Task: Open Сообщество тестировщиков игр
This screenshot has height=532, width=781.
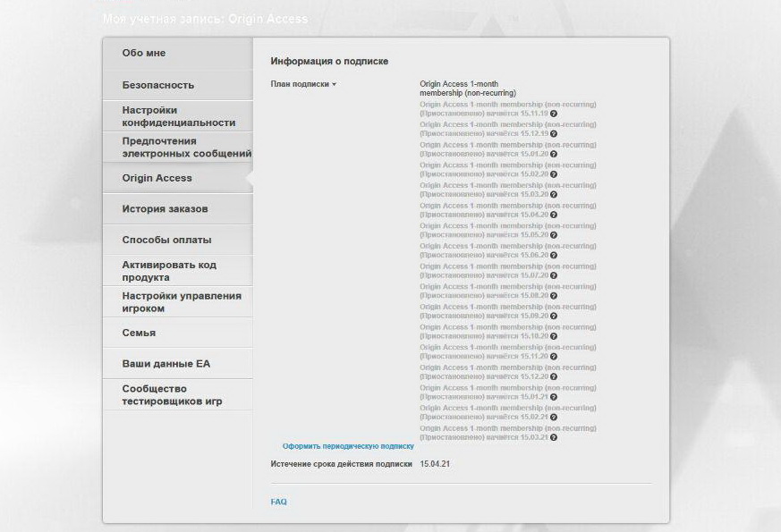Action: [x=178, y=394]
